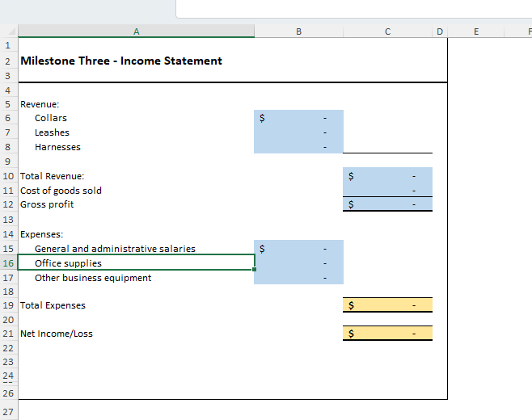Select the Leashes amount cell B7

298,132
